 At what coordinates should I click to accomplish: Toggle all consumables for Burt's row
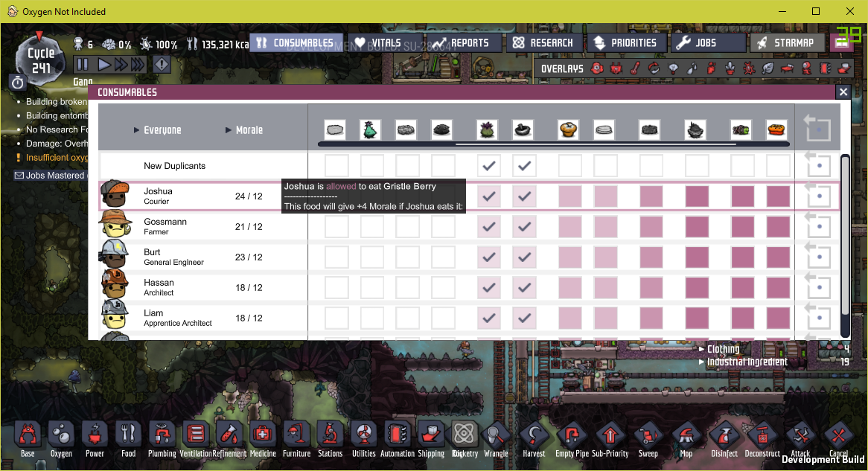click(x=819, y=257)
